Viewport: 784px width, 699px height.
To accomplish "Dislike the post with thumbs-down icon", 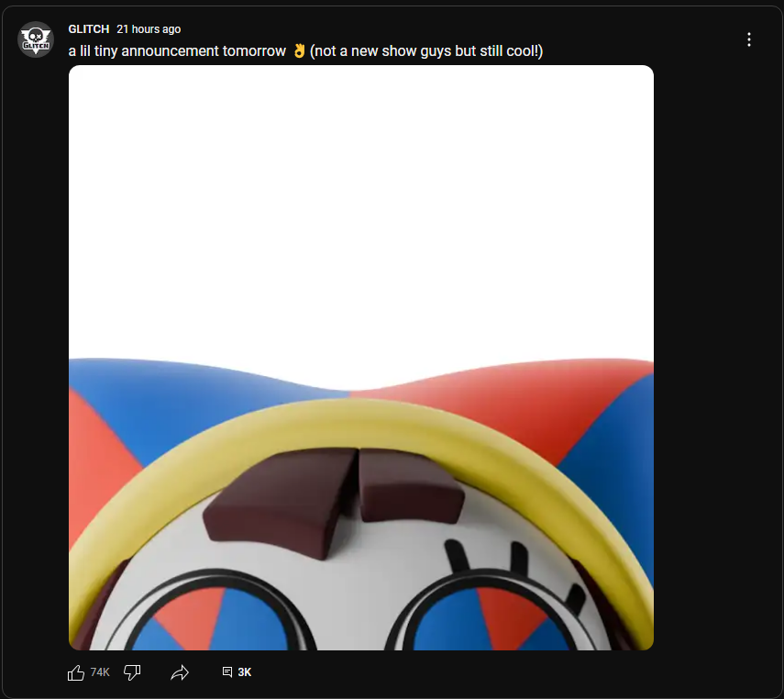I will [132, 672].
